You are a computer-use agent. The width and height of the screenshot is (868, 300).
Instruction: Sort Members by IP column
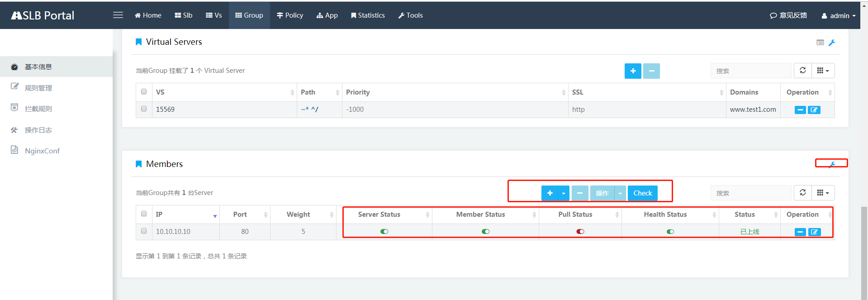click(185, 214)
